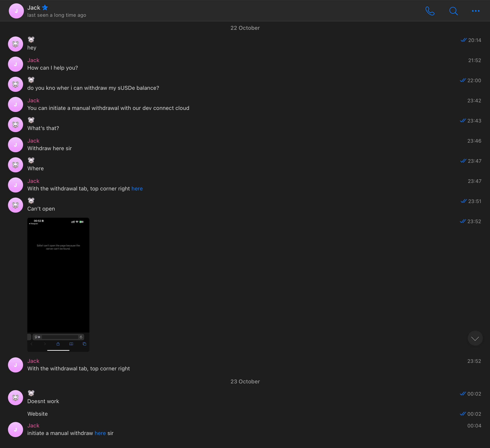Click the '23 October' date separator
The width and height of the screenshot is (490, 448).
(x=245, y=381)
